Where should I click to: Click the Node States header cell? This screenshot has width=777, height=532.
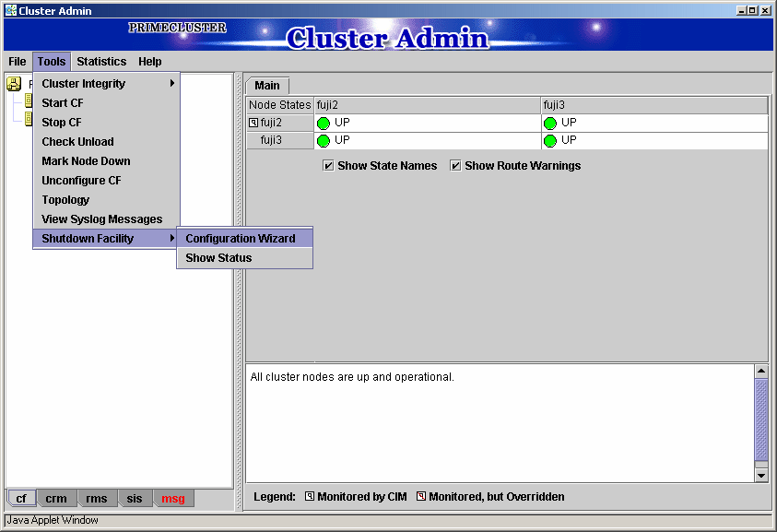tap(280, 105)
